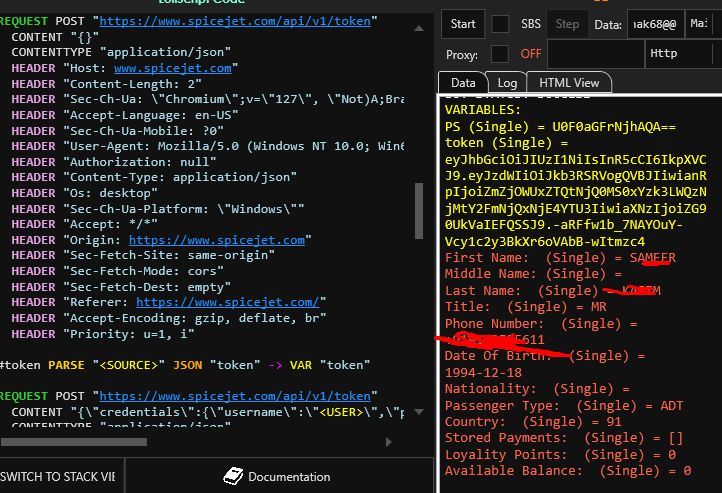The image size is (722, 493).
Task: Click the VARIABLES: heading text
Action: [x=483, y=110]
